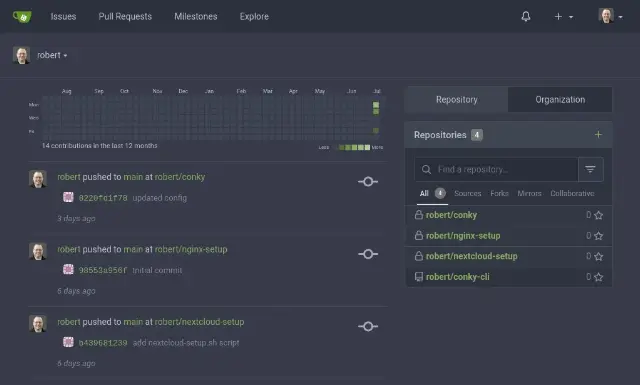The image size is (640, 385).
Task: Click the commit icon beside nextcloud-setup push
Action: pyautogui.click(x=368, y=327)
